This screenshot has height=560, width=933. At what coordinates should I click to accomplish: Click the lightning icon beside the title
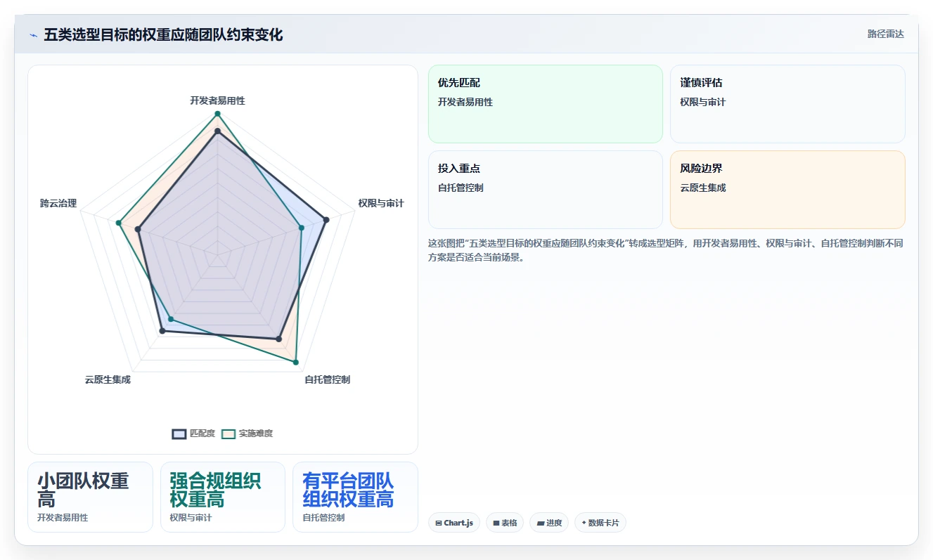[33, 35]
